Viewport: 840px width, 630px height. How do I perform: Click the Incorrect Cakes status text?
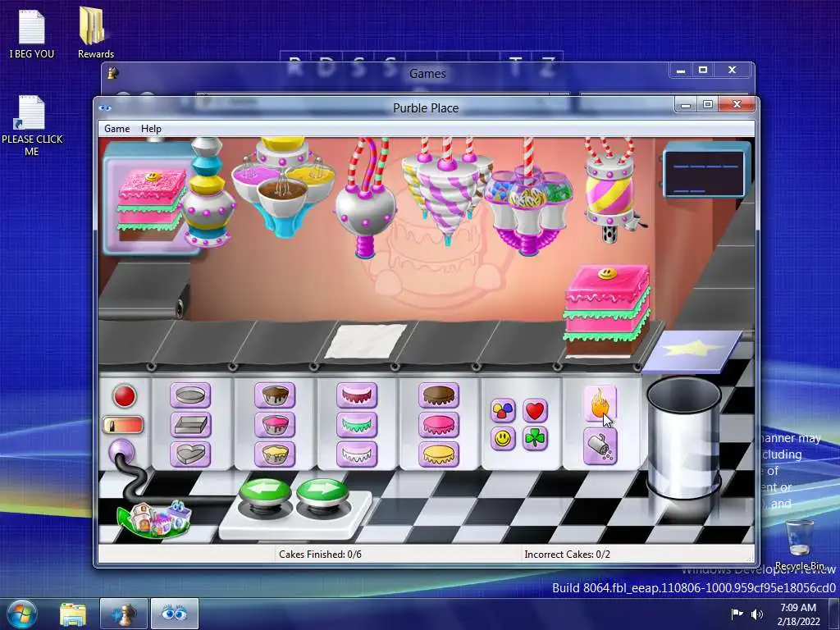pyautogui.click(x=567, y=555)
